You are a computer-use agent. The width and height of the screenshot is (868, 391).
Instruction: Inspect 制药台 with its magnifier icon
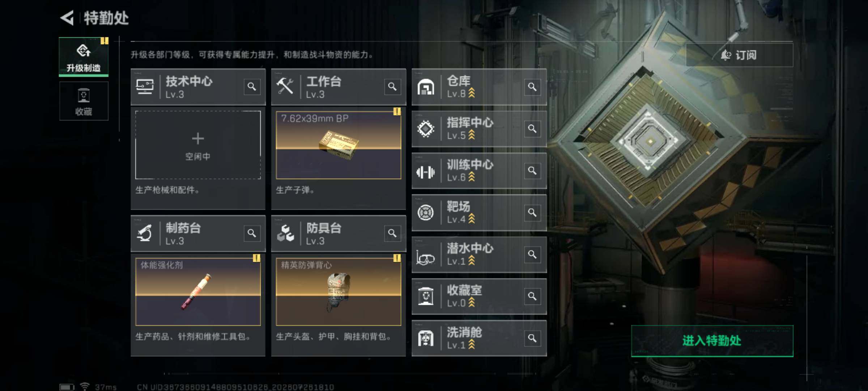(252, 234)
